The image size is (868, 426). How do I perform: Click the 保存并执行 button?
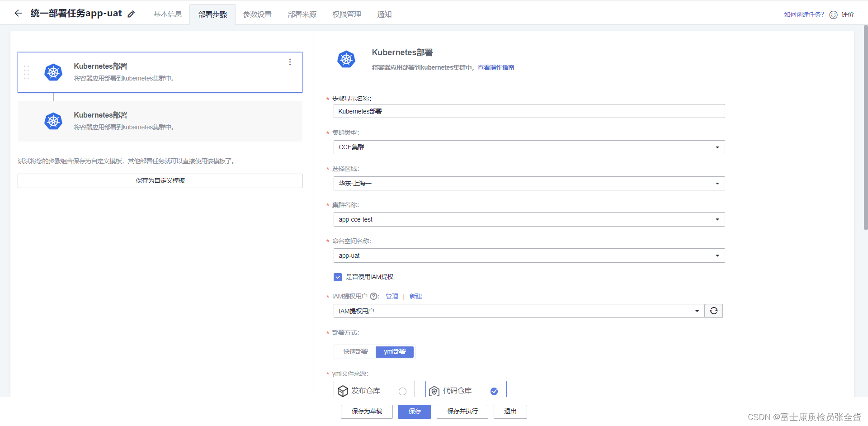(x=462, y=412)
